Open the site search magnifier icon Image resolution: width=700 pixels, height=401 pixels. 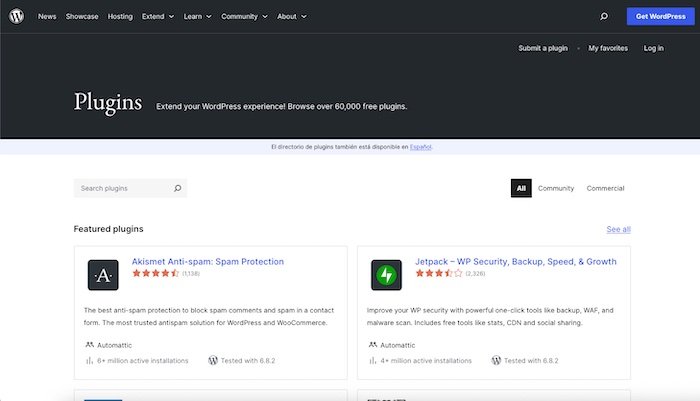[x=604, y=17]
